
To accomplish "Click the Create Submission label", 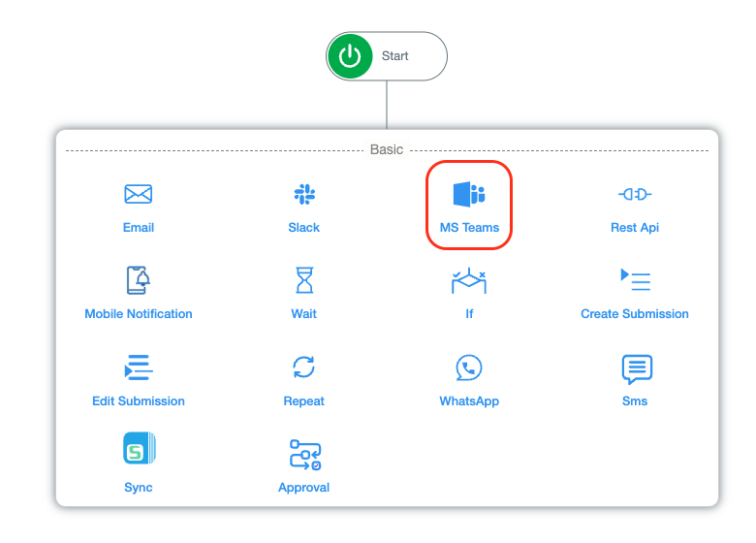I will click(635, 314).
